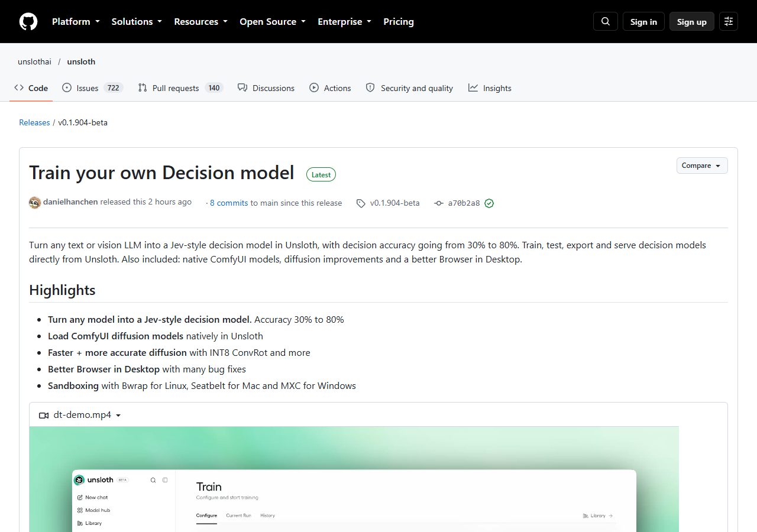This screenshot has height=532, width=757.
Task: Expand the Solutions menu
Action: (x=137, y=21)
